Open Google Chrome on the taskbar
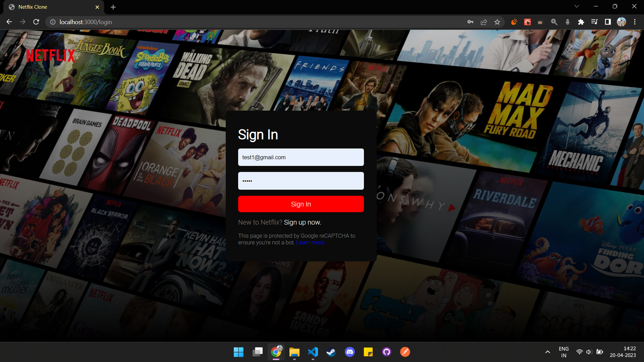This screenshot has height=362, width=644. coord(276,352)
